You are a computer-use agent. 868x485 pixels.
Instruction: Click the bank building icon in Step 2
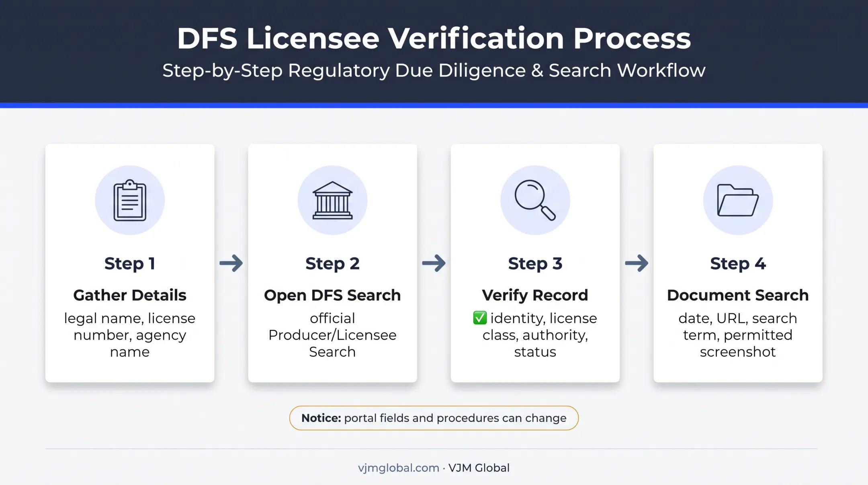click(x=332, y=200)
